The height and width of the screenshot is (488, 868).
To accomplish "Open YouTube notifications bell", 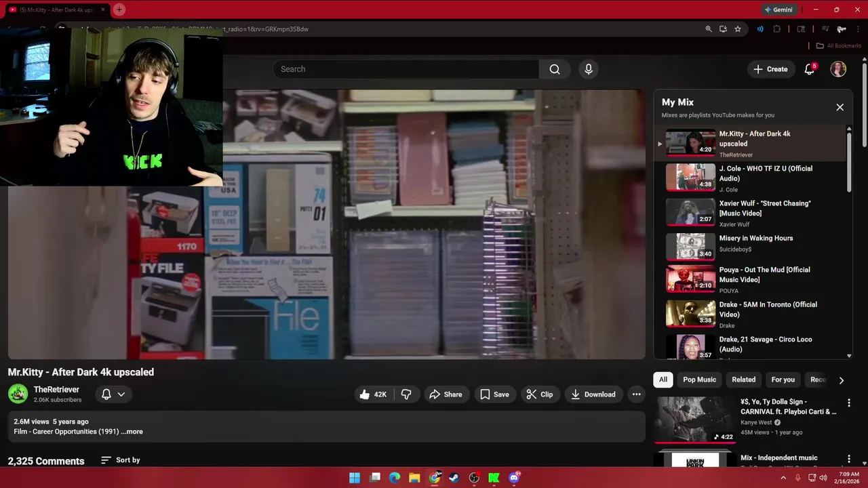I will pyautogui.click(x=810, y=69).
